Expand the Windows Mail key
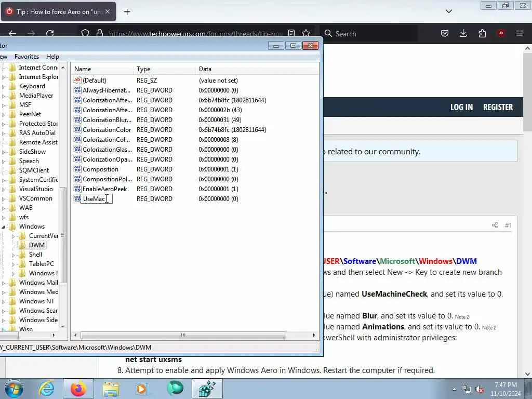The height and width of the screenshot is (399, 532). (4, 283)
